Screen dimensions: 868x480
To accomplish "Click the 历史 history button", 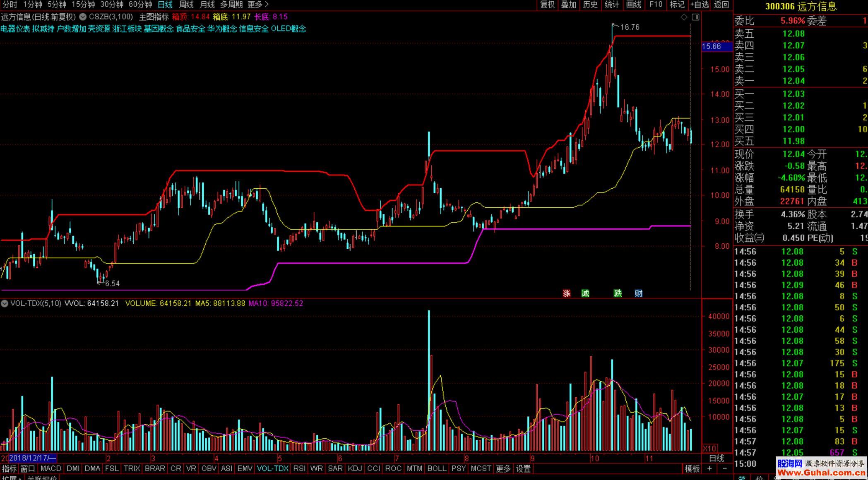I will 590,5.
